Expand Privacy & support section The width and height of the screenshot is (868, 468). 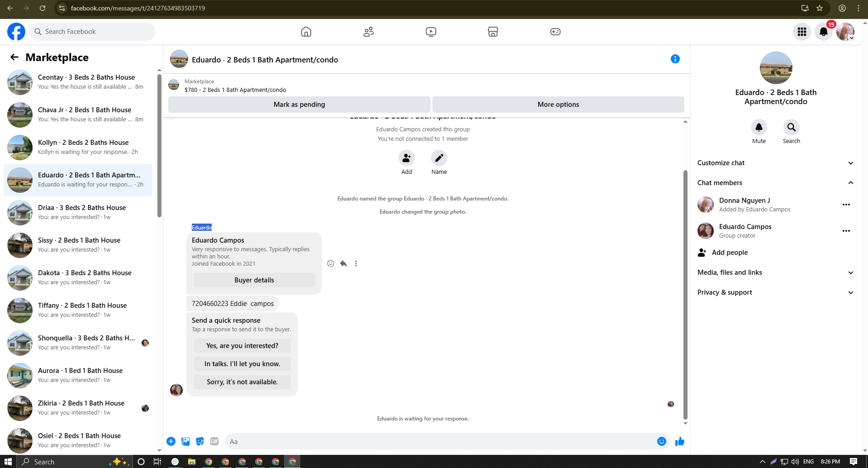[775, 292]
